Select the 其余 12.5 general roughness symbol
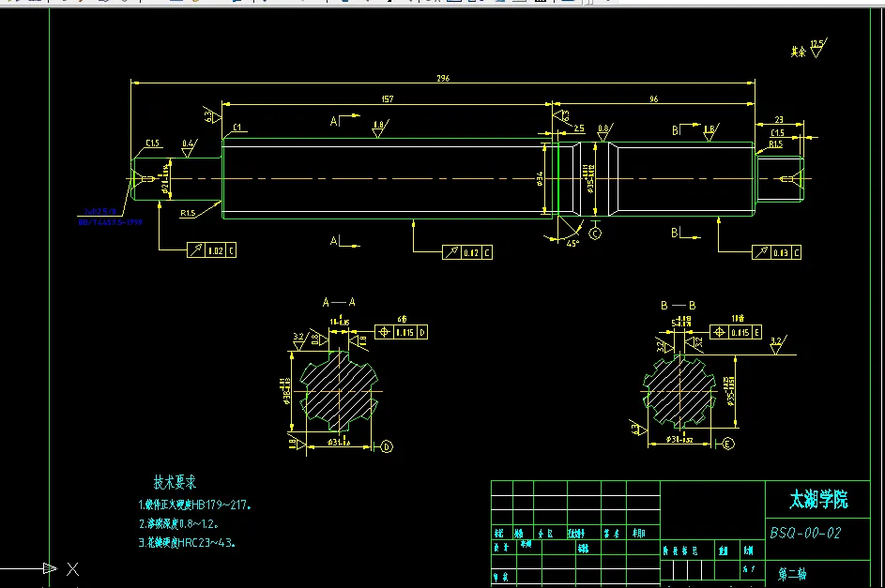Screen dimensions: 885x588 (809, 49)
